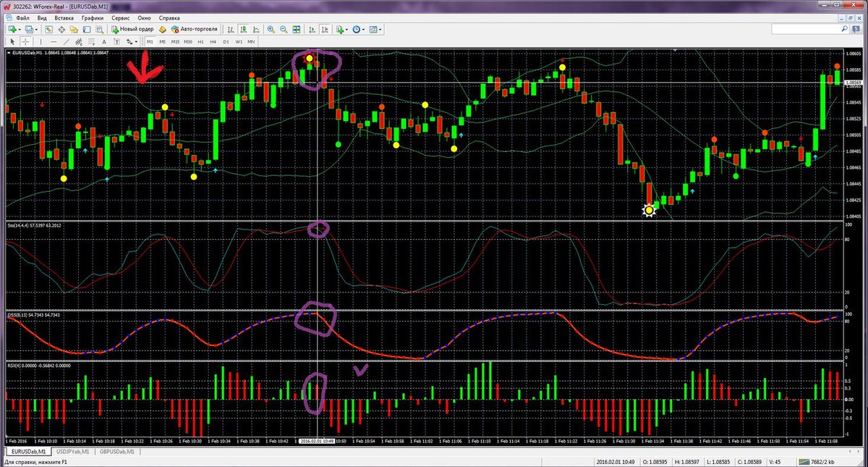This screenshot has height=467, width=868.
Task: Select the text label 'A' tool
Action: [x=105, y=42]
